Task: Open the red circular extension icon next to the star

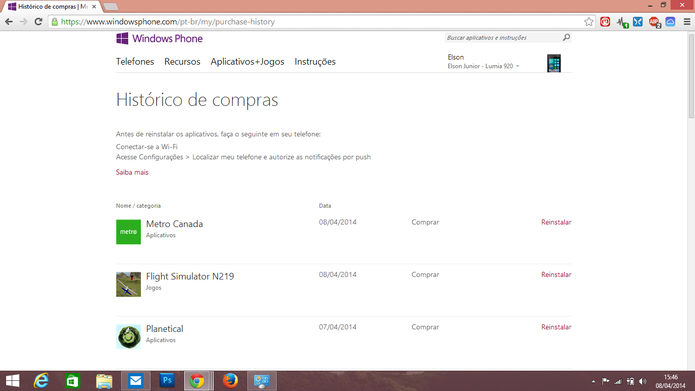Action: 605,22
